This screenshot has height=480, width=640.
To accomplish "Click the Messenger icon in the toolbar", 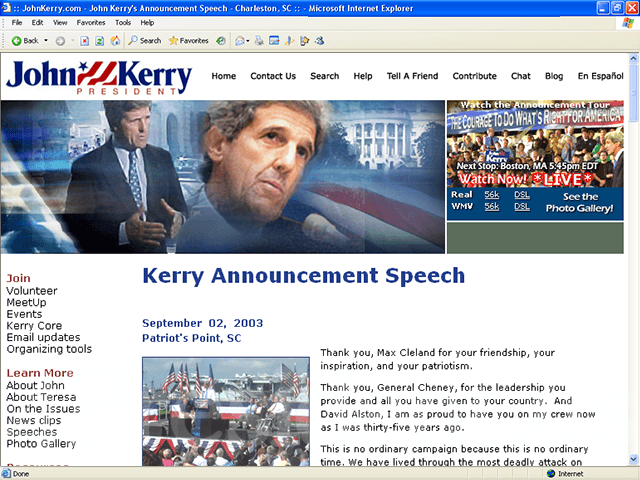I will [x=320, y=41].
